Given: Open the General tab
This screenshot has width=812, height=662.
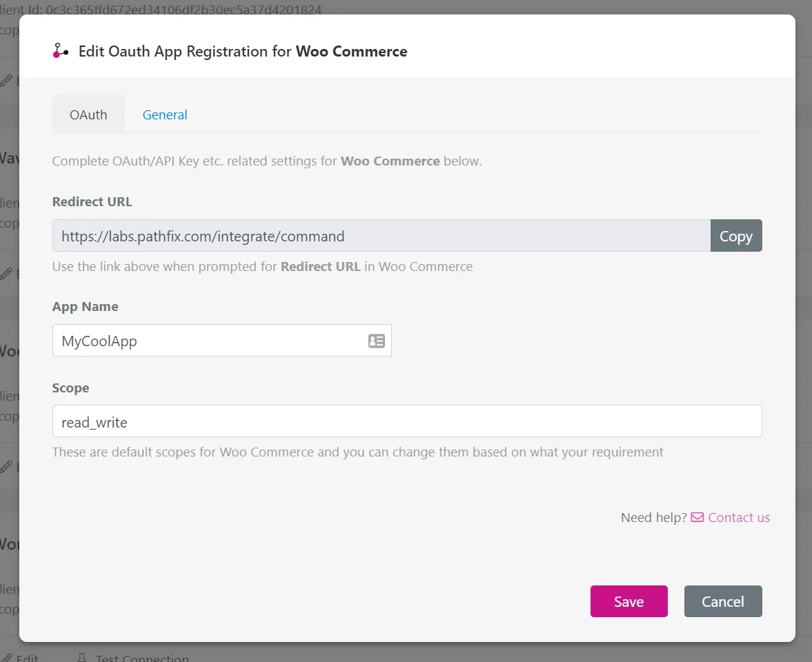Looking at the screenshot, I should click(165, 114).
